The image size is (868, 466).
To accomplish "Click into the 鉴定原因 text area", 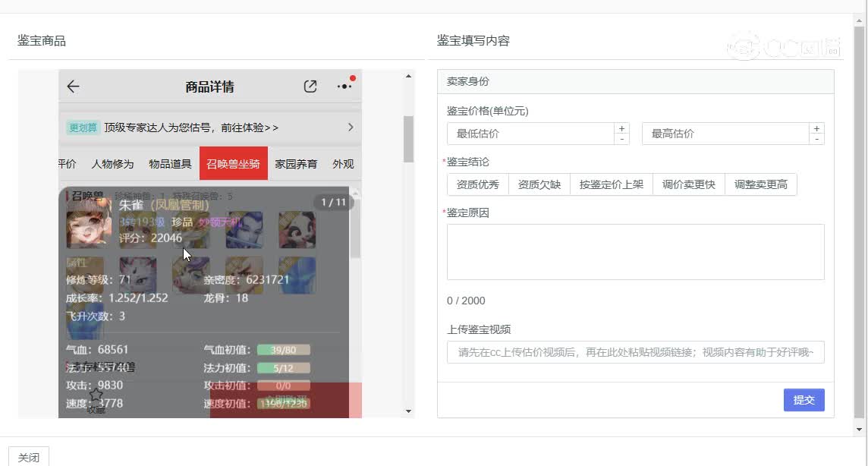I will pos(636,252).
